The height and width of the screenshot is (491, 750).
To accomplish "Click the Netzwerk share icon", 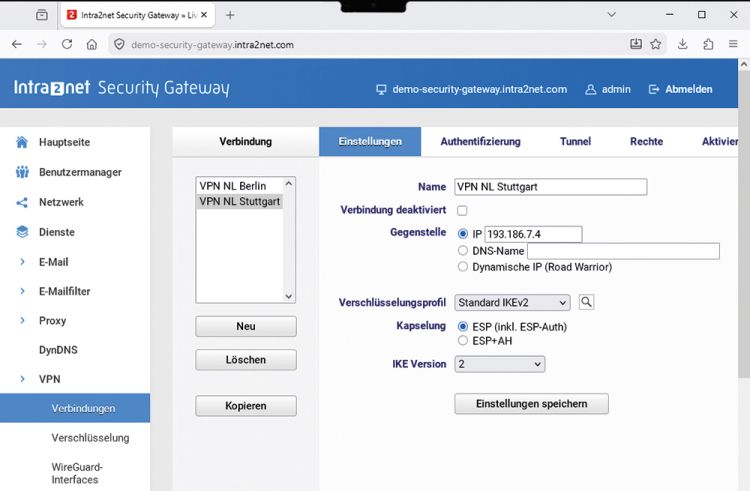I will point(22,202).
